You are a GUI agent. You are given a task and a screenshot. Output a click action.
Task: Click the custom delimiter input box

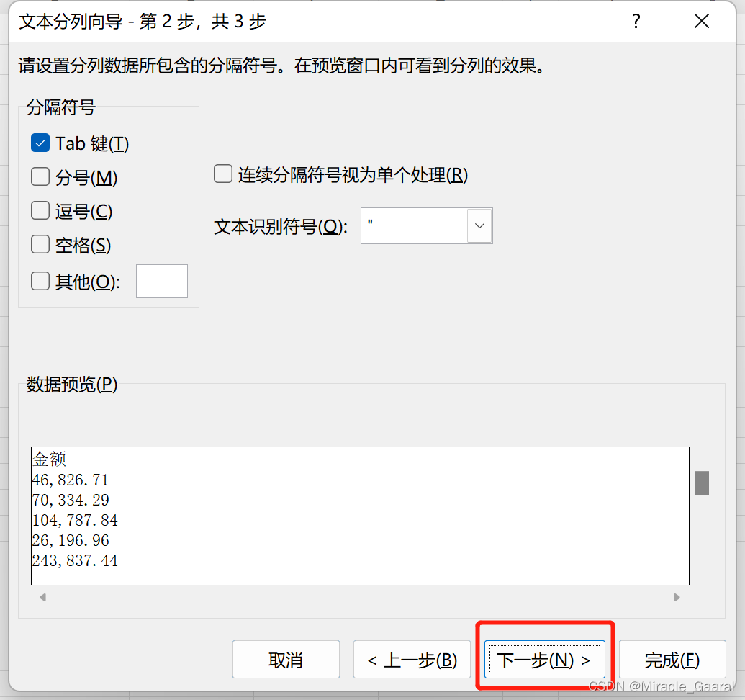[161, 281]
